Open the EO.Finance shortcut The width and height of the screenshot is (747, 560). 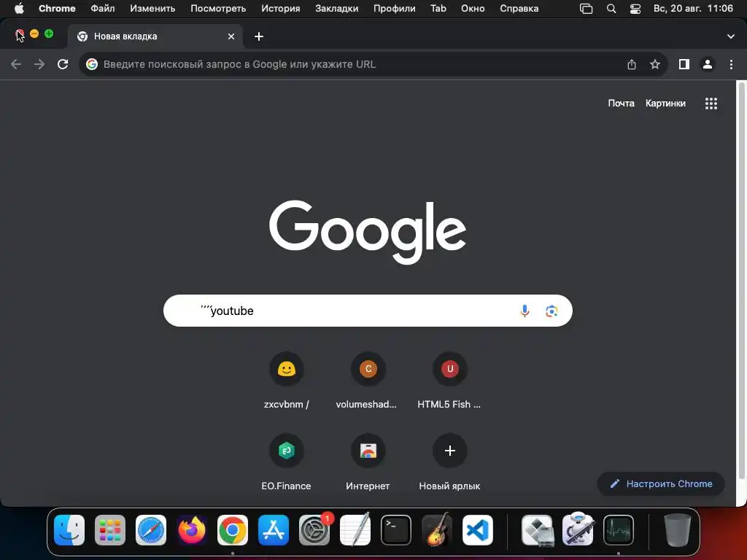click(x=286, y=463)
